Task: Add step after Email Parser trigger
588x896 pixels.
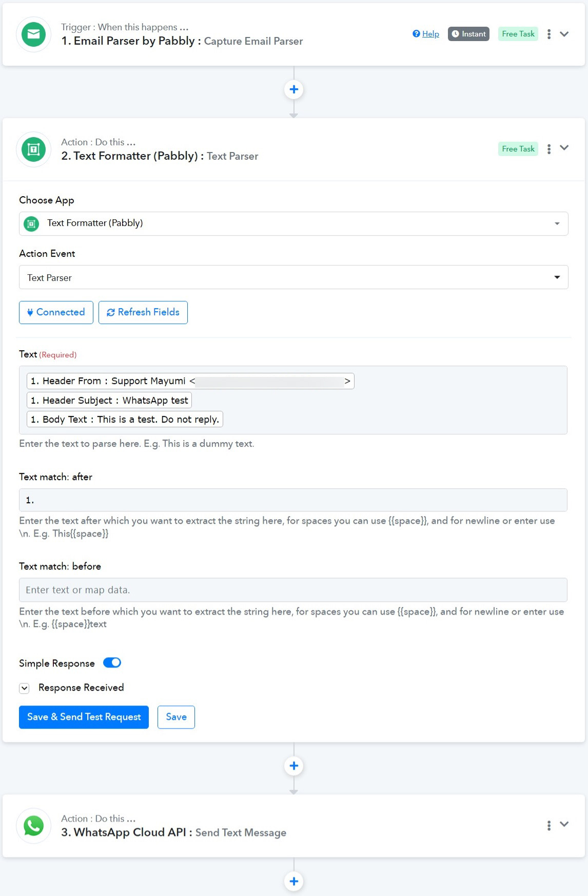Action: click(294, 89)
